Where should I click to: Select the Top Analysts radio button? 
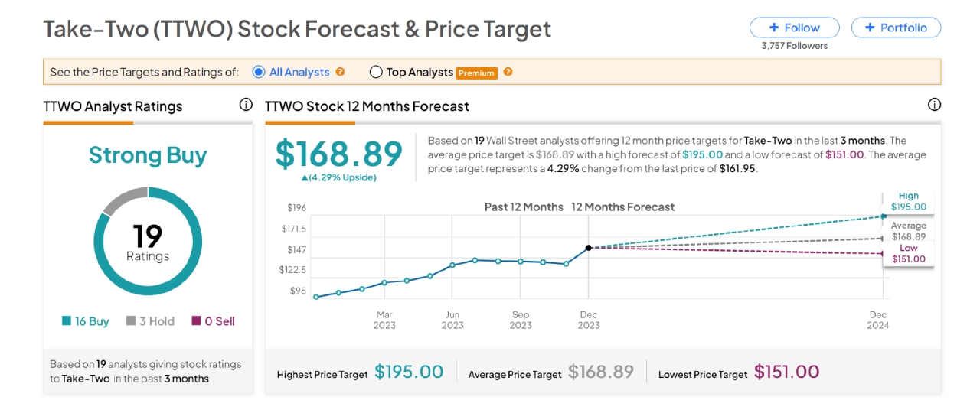pos(376,72)
